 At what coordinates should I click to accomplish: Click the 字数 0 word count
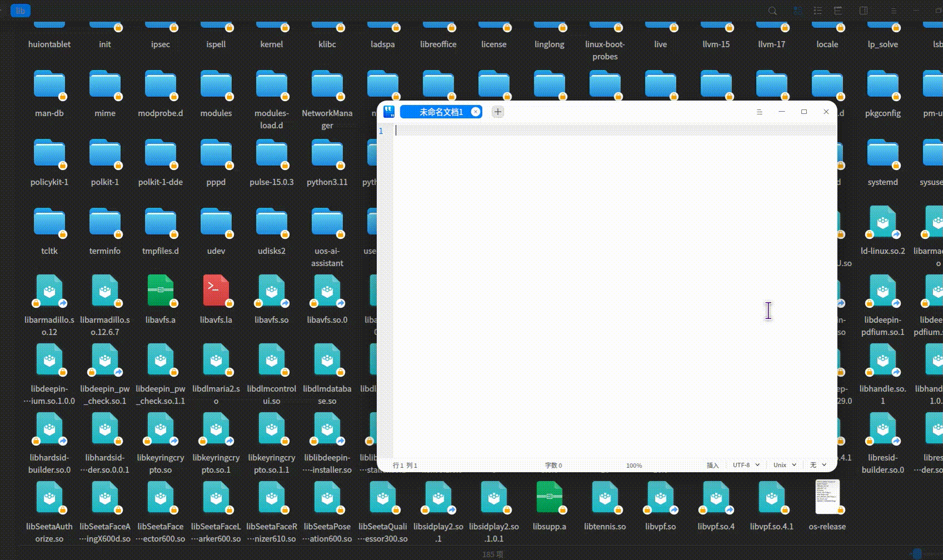[x=553, y=466]
